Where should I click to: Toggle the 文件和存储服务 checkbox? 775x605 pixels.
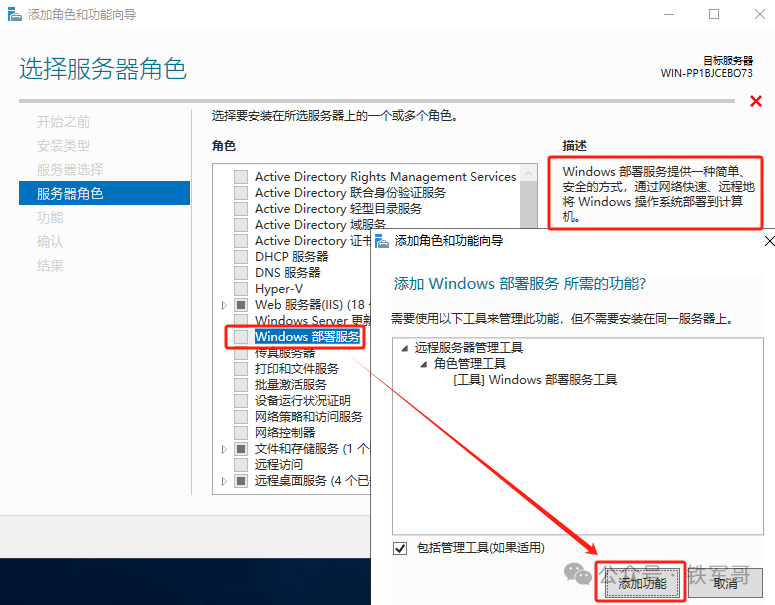click(241, 449)
